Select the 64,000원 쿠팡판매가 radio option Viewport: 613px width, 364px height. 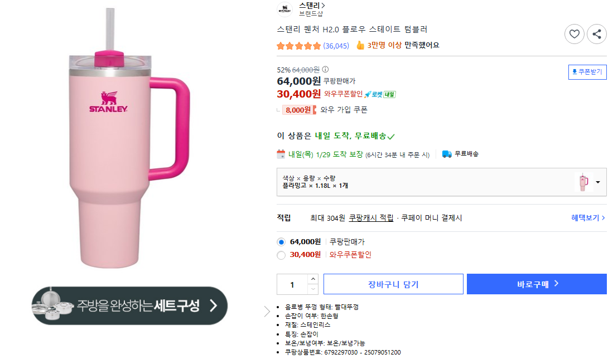click(x=281, y=242)
